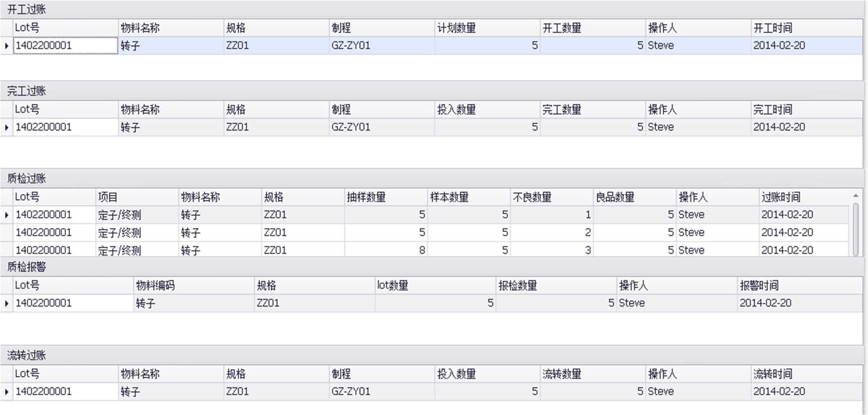Click Steve cell in 流转过账 grid
Screen dimensions: 868x415
pyautogui.click(x=697, y=392)
